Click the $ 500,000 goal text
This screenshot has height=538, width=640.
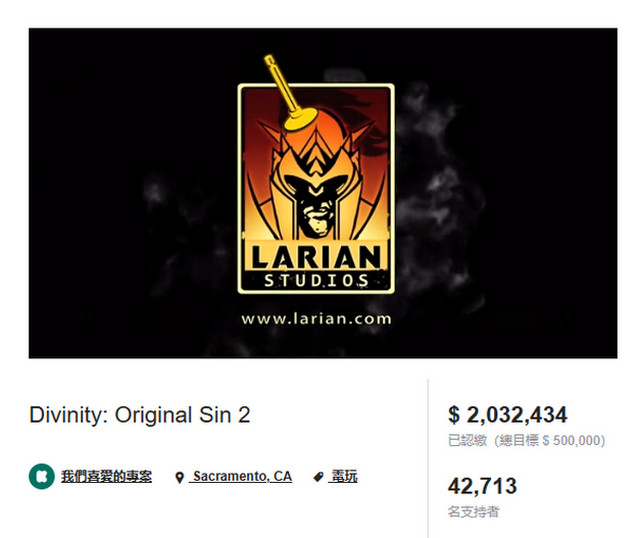click(571, 440)
